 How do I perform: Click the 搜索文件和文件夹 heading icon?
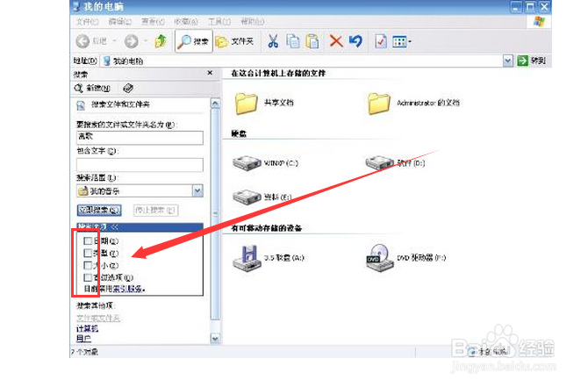(x=81, y=105)
